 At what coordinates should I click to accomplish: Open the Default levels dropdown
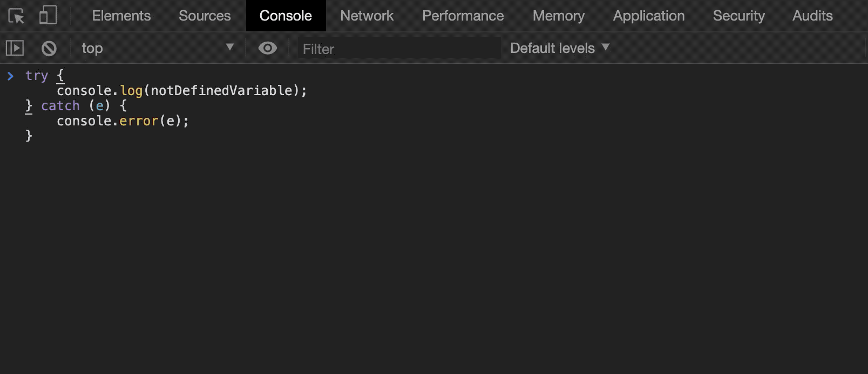(x=560, y=48)
